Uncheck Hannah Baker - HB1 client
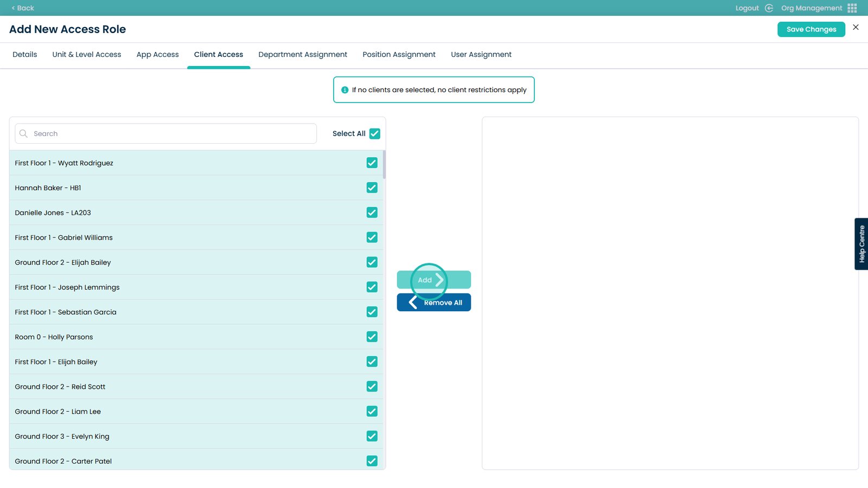Image resolution: width=868 pixels, height=488 pixels. [x=372, y=188]
